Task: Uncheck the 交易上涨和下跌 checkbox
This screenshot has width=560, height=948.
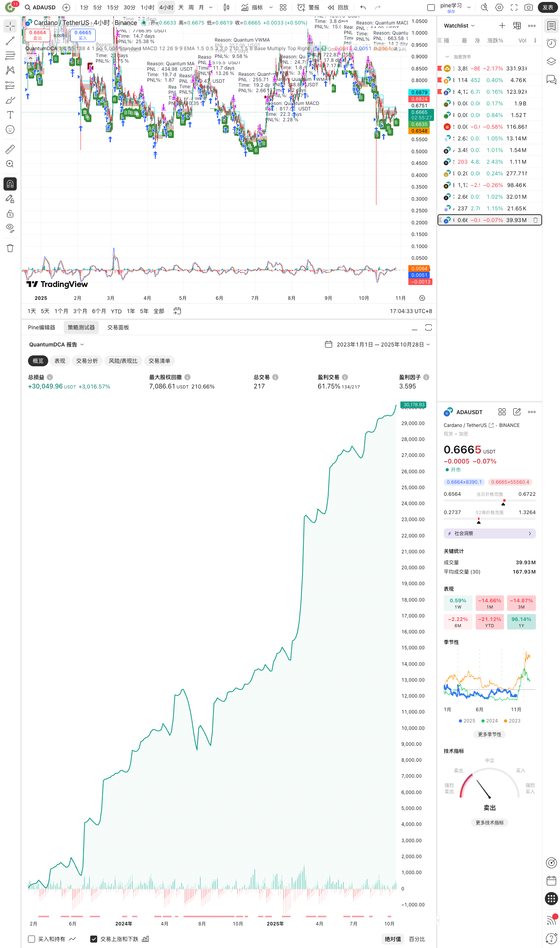Action: pos(94,939)
